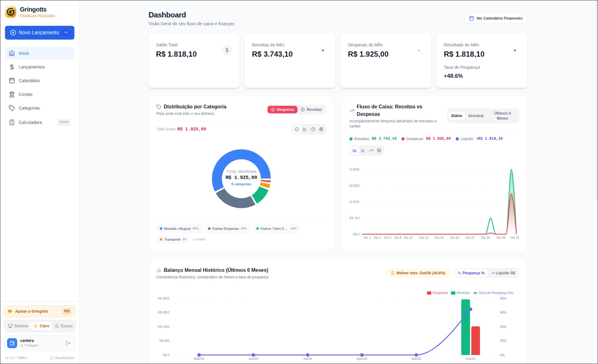Select bar chart icon in Fluxo de Caixa
This screenshot has width=598, height=364.
pos(363,150)
